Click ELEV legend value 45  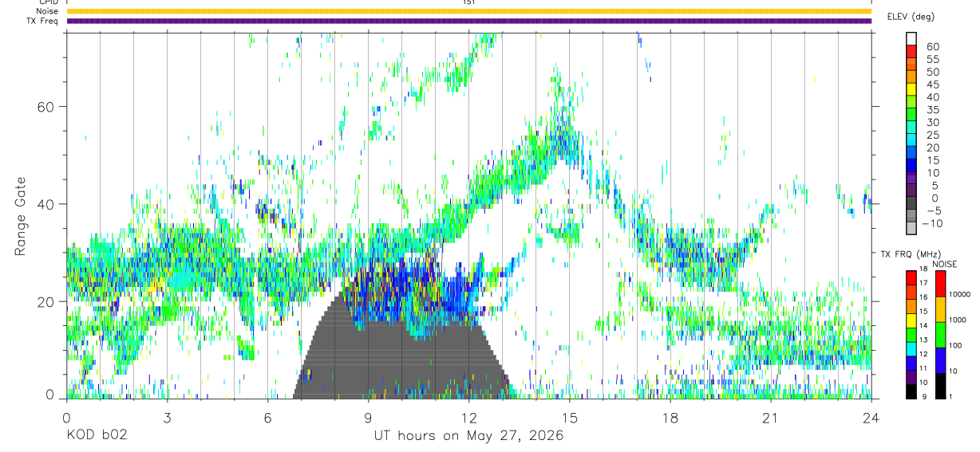933,85
